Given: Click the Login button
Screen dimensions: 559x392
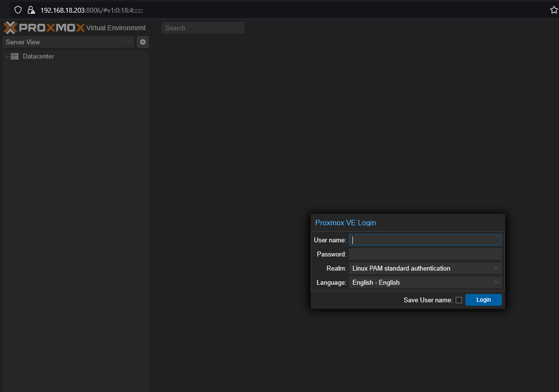Looking at the screenshot, I should click(x=483, y=300).
